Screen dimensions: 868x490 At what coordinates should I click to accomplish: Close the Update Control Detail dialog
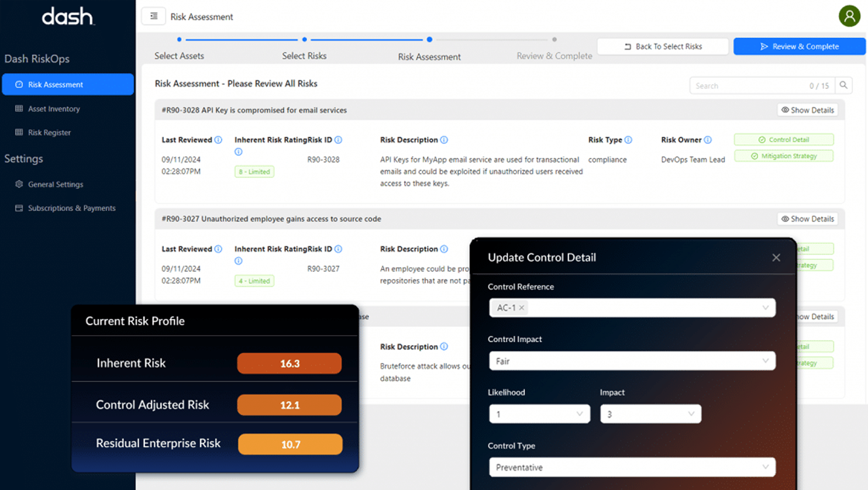[x=776, y=257]
